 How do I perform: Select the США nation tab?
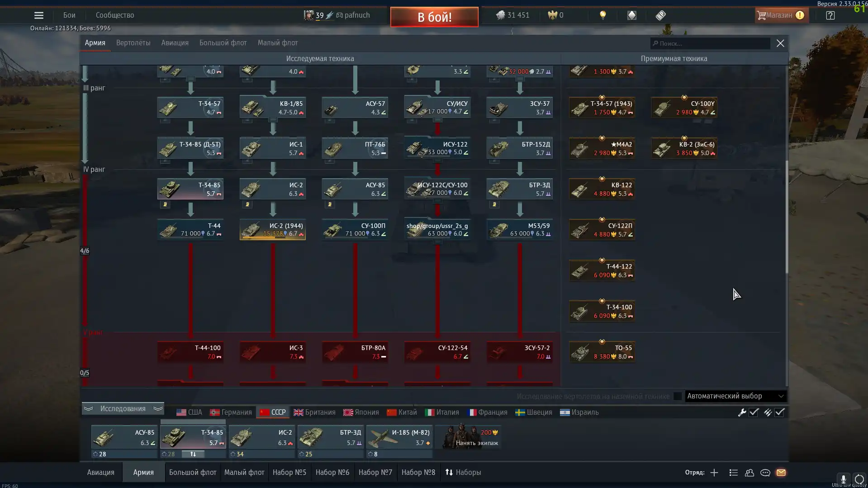(189, 412)
